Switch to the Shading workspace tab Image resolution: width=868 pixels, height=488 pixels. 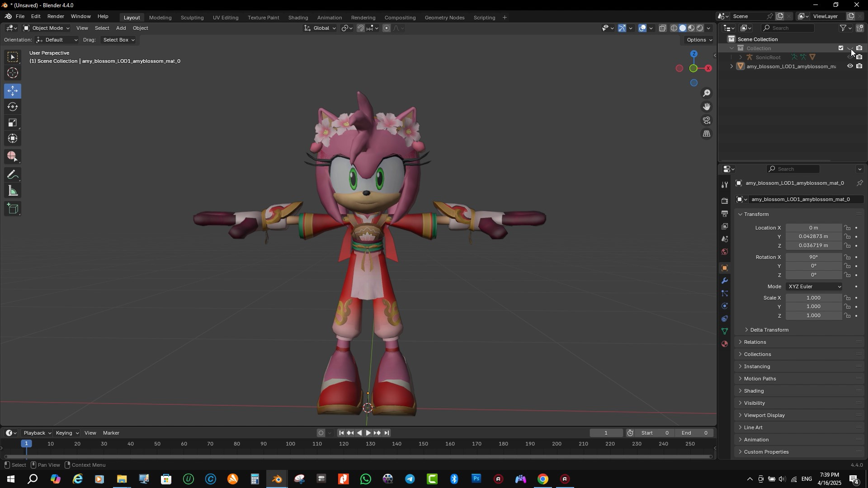[297, 18]
